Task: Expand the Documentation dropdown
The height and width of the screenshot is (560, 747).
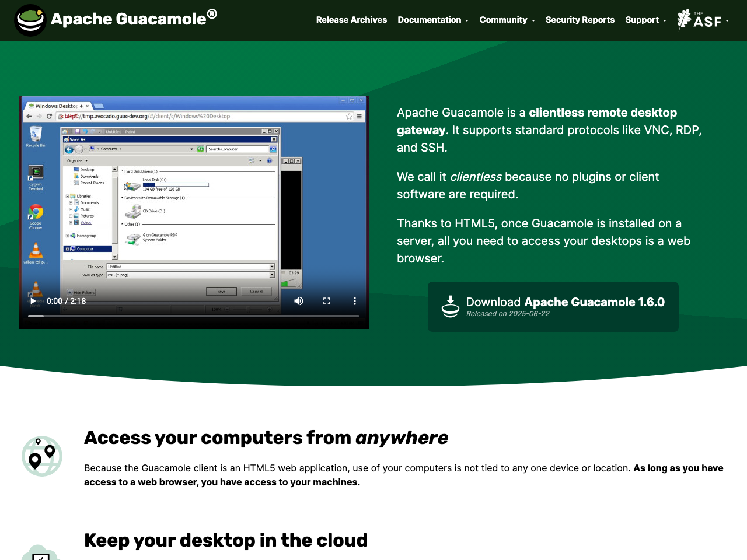Action: point(432,20)
